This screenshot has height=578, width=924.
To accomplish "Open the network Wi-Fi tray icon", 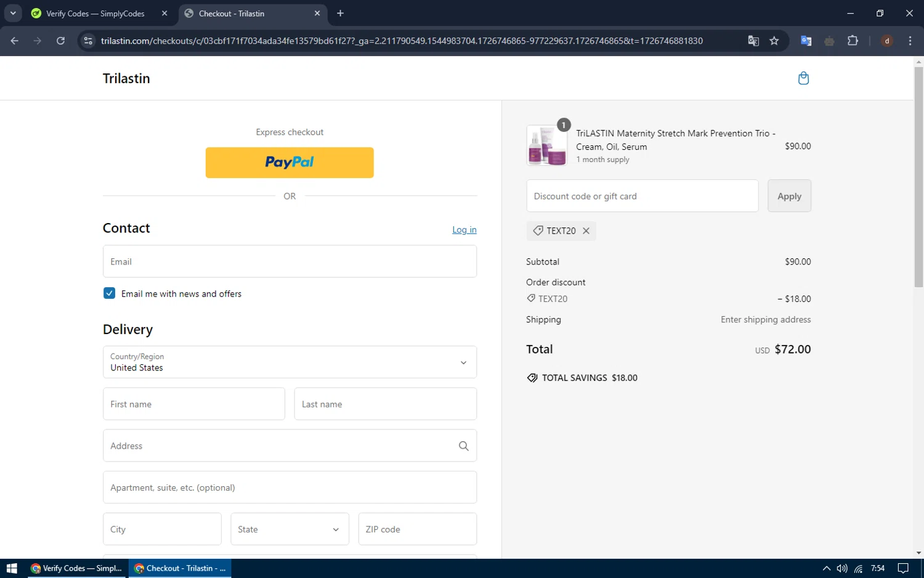I will pos(858,568).
